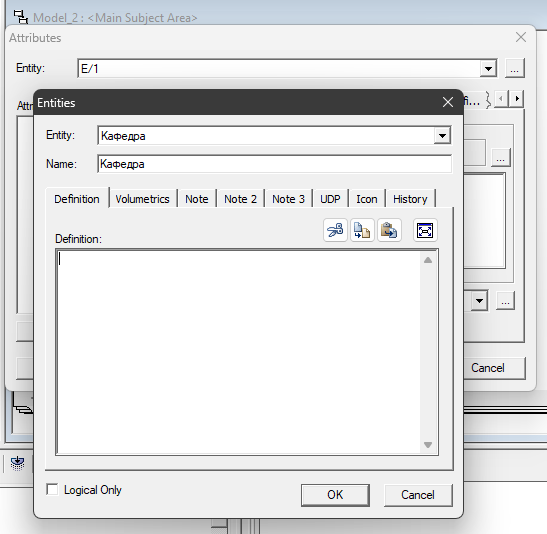Open the History tab

[x=410, y=199]
